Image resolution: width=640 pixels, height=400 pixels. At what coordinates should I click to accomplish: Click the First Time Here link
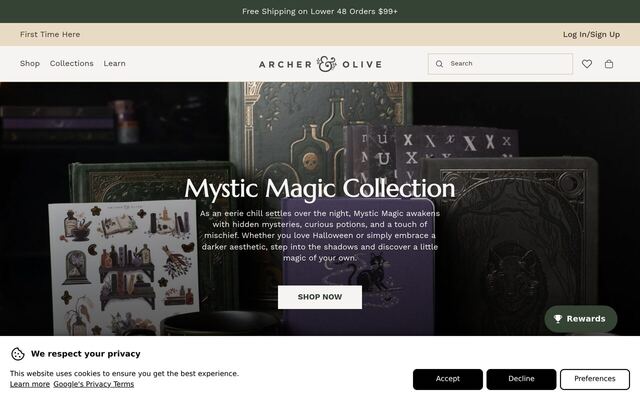50,34
